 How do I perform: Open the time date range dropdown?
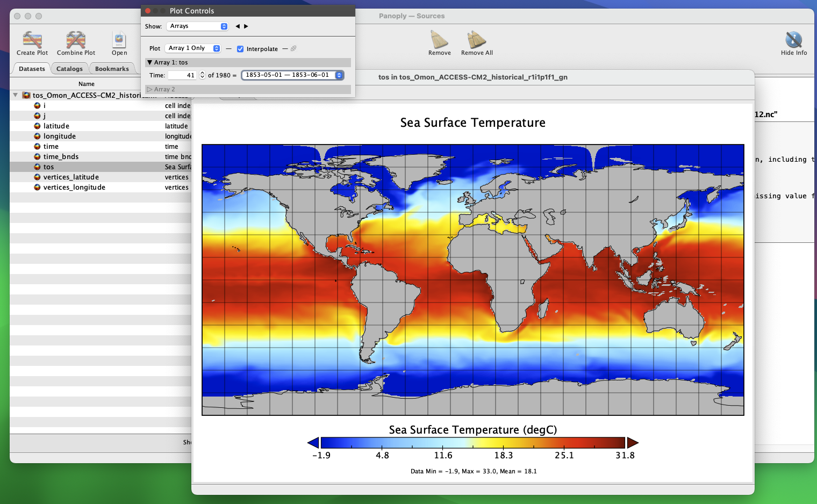tap(292, 75)
